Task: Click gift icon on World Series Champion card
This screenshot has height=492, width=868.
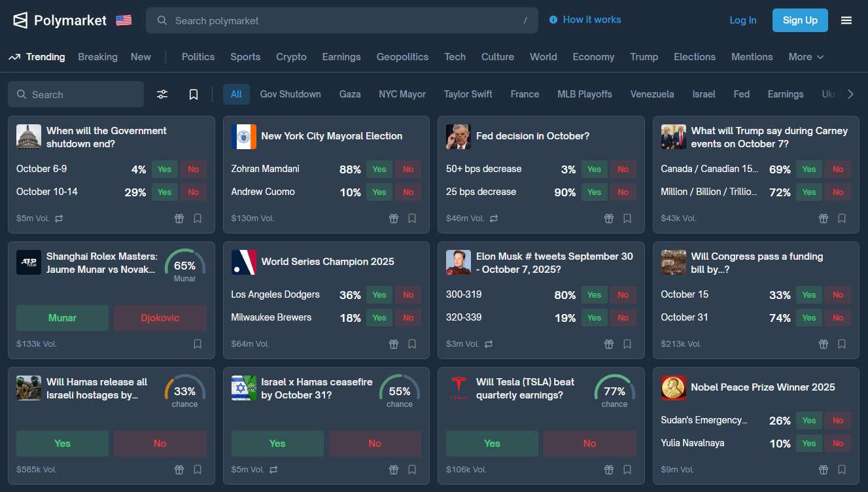Action: click(x=394, y=344)
